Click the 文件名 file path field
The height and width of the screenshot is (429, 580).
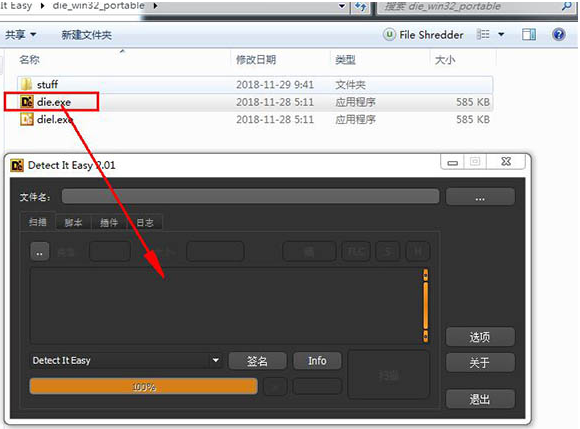tap(250, 196)
